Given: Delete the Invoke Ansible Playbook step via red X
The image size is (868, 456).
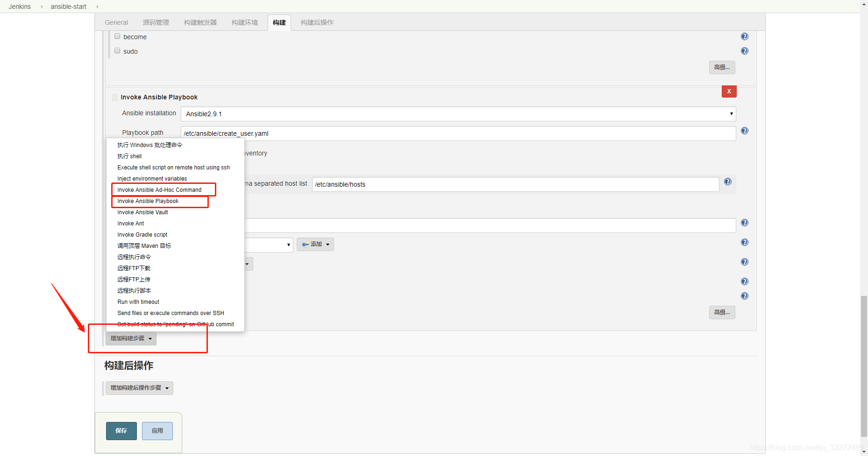Looking at the screenshot, I should (729, 91).
